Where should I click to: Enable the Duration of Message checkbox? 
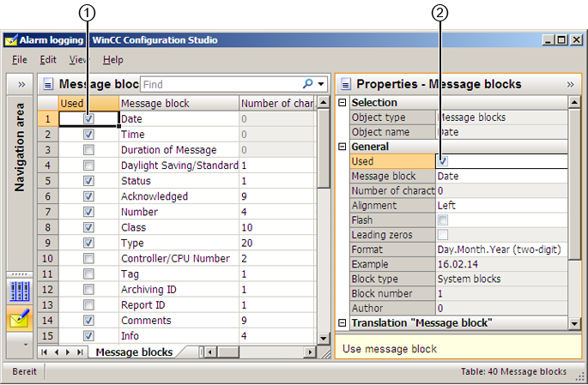88,150
